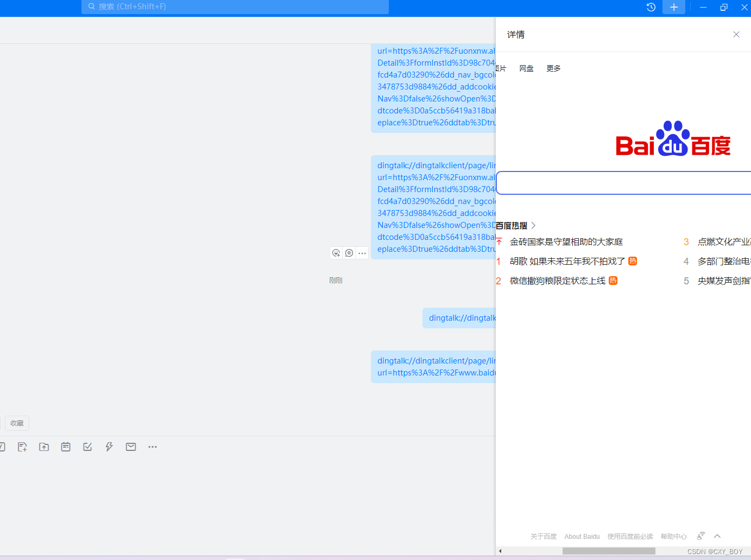751x560 pixels.
Task: Open the 帮助中心 footer link
Action: tap(674, 537)
